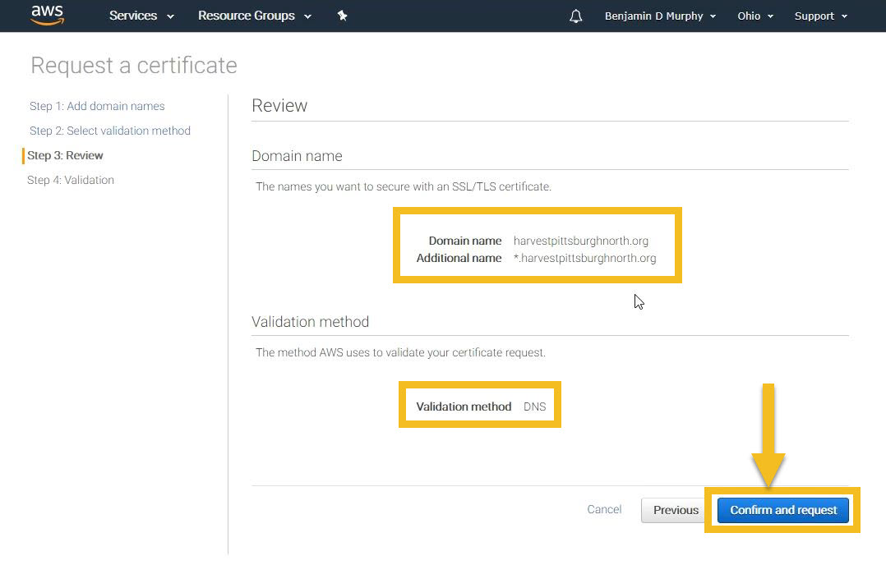This screenshot has height=588, width=886.
Task: Click the Domain name section heading
Action: [297, 156]
